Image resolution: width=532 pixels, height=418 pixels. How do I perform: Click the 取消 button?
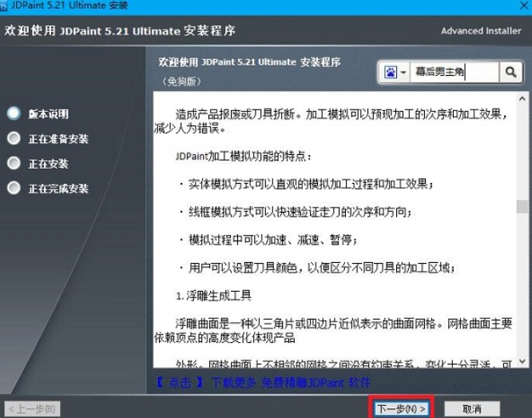point(472,409)
